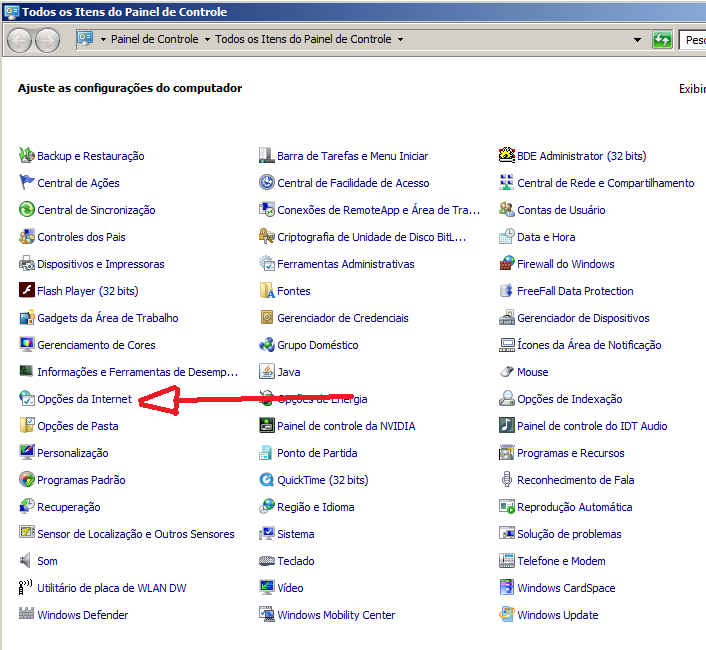Image resolution: width=706 pixels, height=650 pixels.
Task: Click the Controles dos Pais icon
Action: click(27, 236)
